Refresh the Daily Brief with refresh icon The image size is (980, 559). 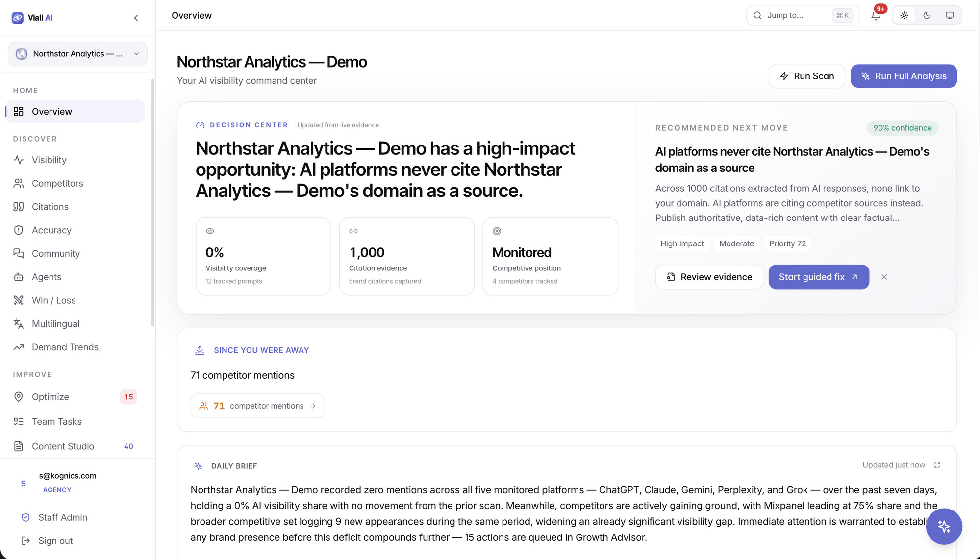click(x=937, y=465)
